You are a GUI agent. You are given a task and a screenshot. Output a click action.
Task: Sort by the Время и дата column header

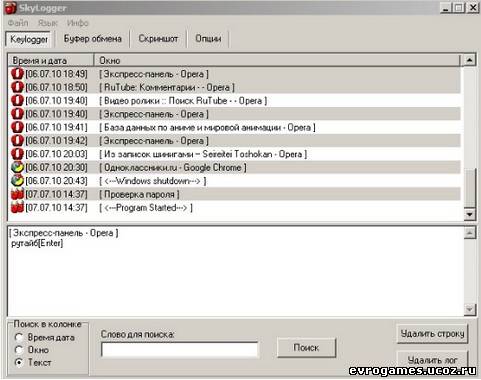(51, 60)
